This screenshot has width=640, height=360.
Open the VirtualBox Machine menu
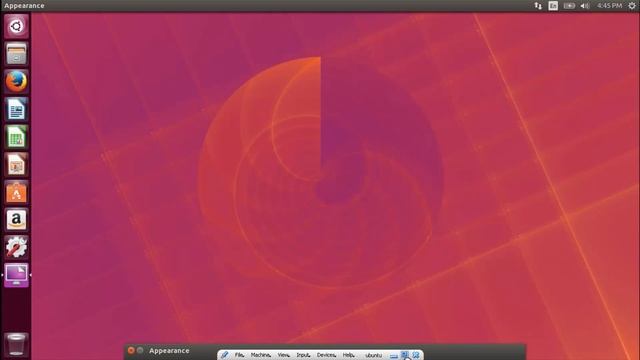261,355
